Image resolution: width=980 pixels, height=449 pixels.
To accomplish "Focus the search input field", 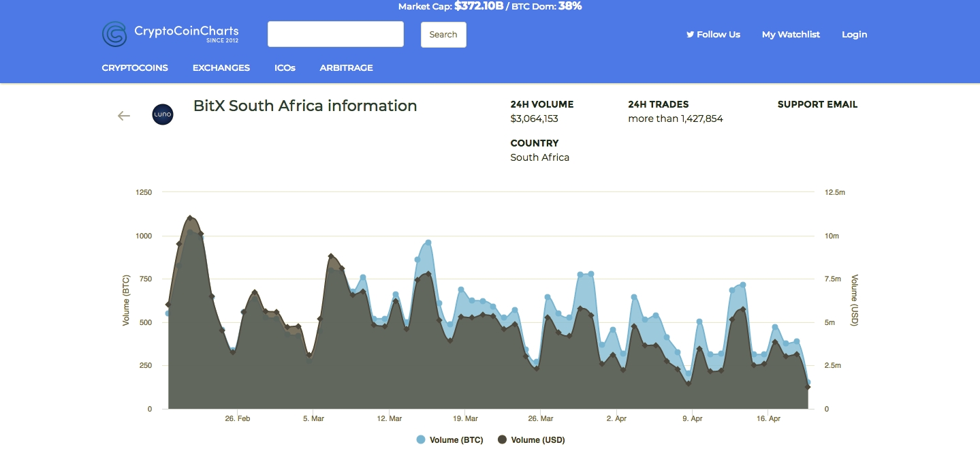I will (x=336, y=34).
